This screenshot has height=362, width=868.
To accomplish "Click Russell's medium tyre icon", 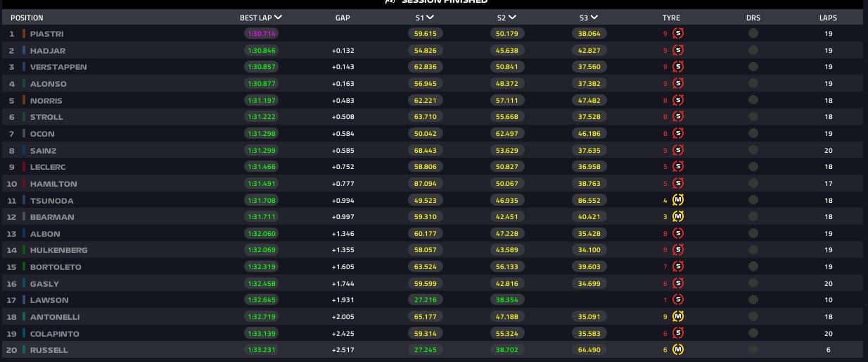I will click(x=678, y=350).
